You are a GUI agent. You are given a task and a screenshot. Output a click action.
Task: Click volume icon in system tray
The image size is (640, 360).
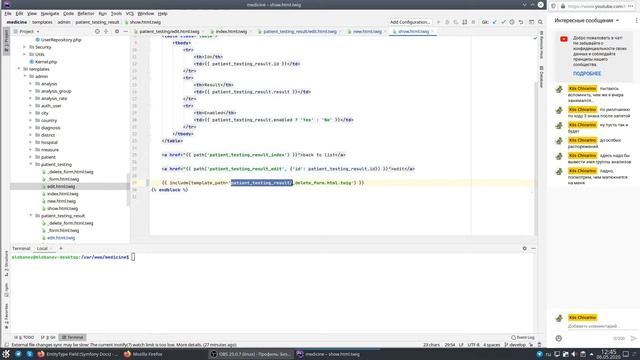[x=574, y=354]
